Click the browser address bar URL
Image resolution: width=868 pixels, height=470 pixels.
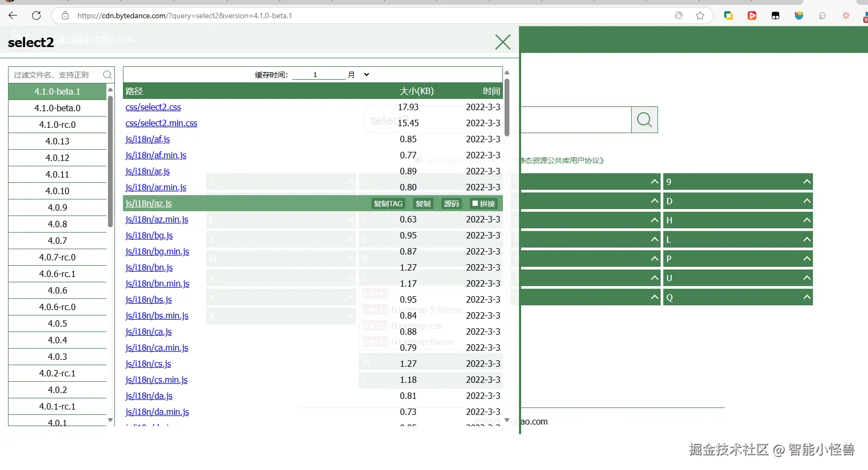[185, 16]
